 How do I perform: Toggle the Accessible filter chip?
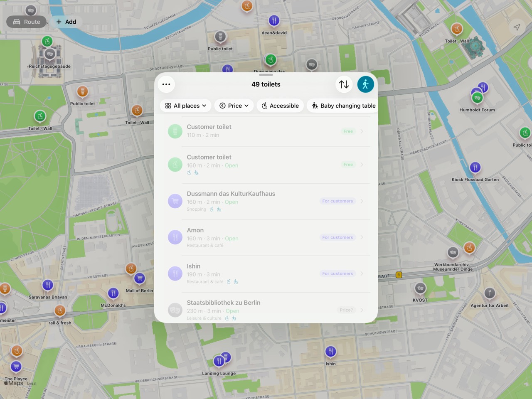[x=280, y=106]
